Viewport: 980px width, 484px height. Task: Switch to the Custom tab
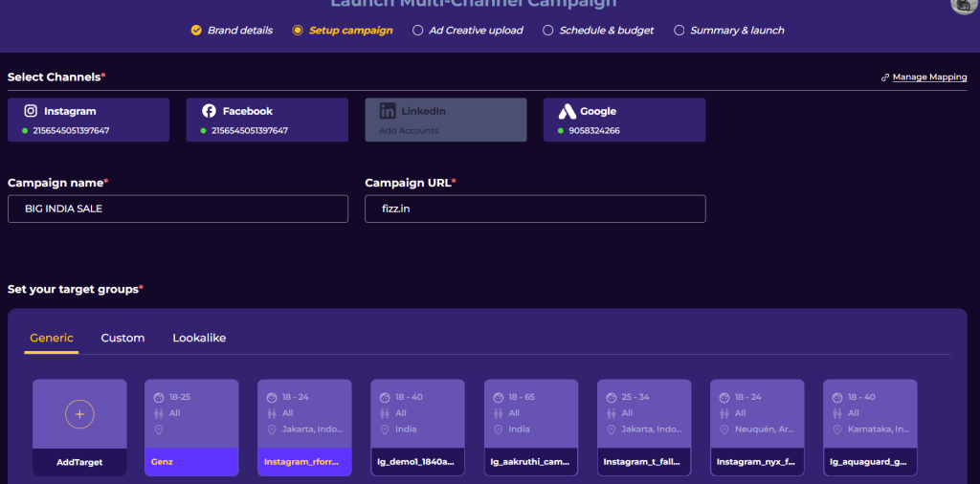[x=122, y=338]
